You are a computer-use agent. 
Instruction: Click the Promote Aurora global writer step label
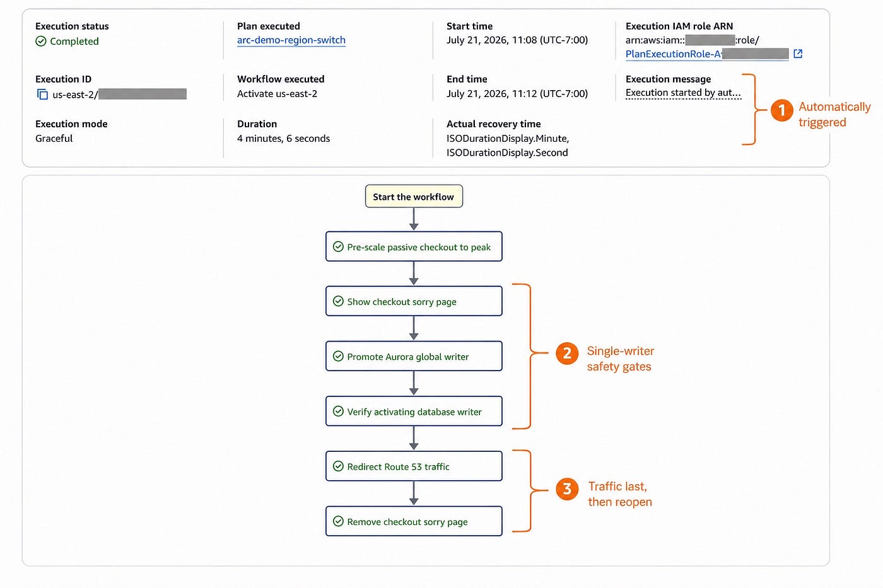408,357
